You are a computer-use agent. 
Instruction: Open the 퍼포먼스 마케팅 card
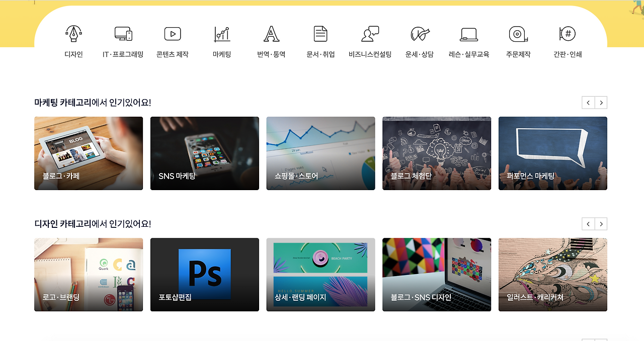click(553, 153)
